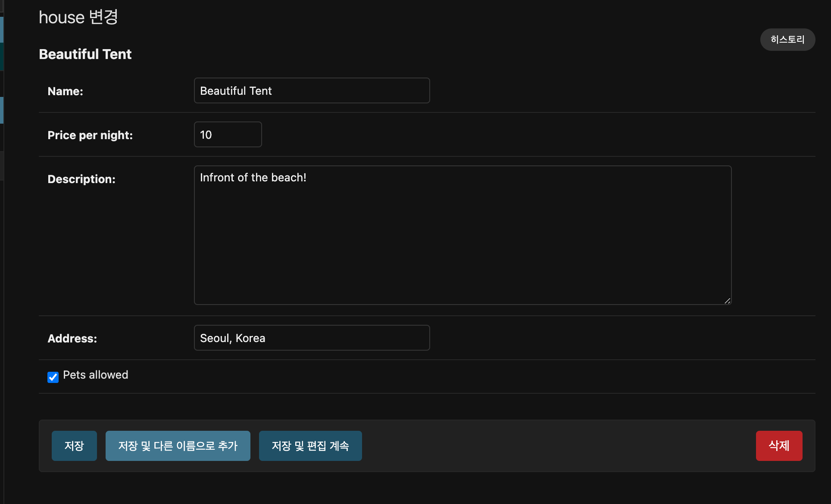
Task: Click the Description textarea resize handle
Action: [727, 301]
